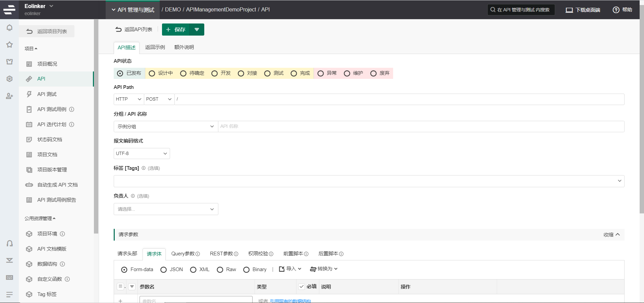Click info icon beside Query参数 tab
Viewport: 644px width, 303px height.
198,254
